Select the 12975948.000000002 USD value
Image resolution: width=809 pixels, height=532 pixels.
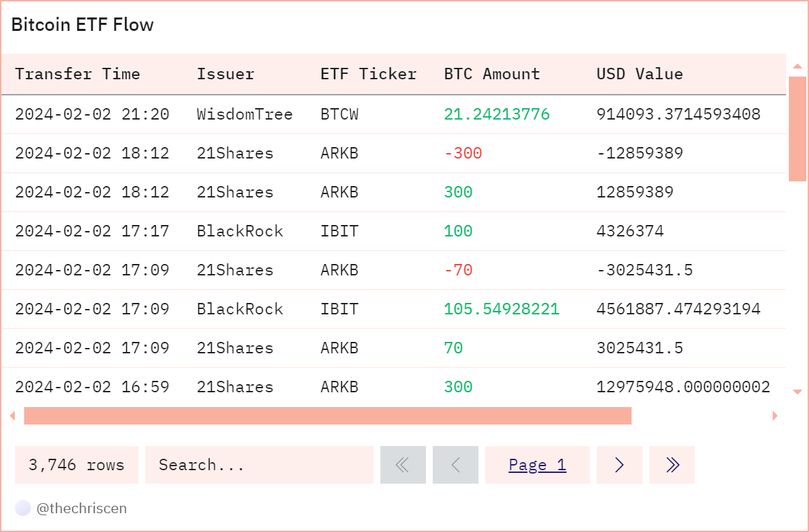[683, 387]
